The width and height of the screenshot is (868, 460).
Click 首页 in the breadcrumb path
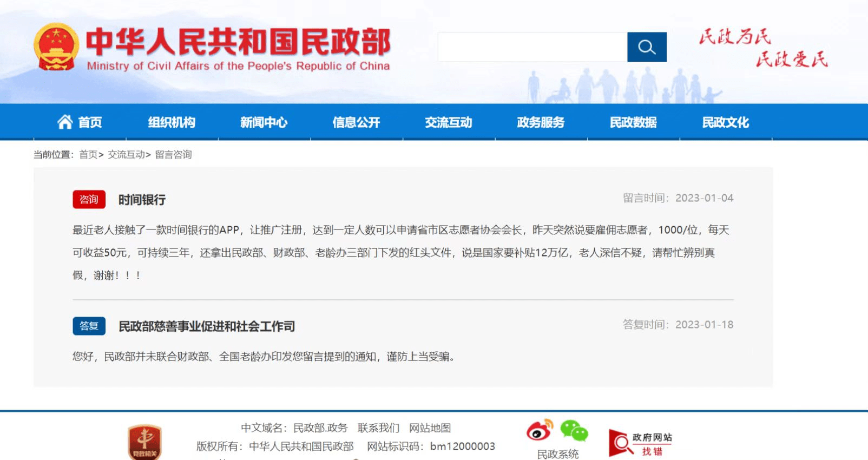pos(88,155)
